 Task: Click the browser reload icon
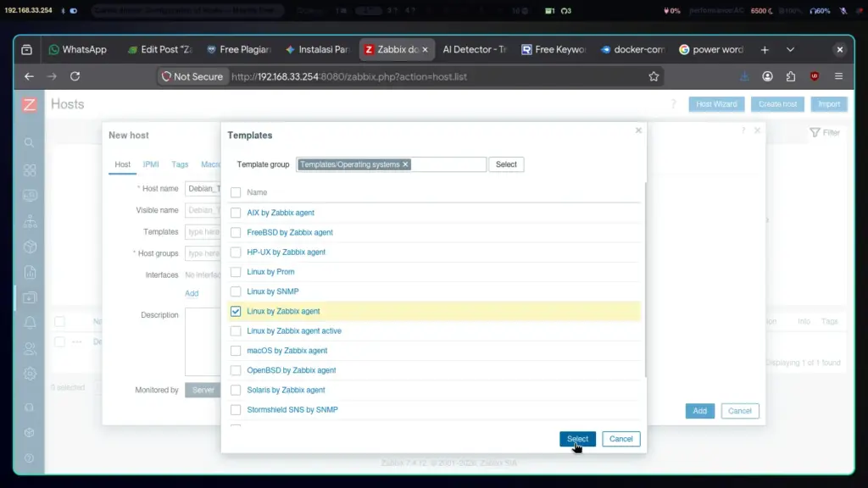(75, 76)
